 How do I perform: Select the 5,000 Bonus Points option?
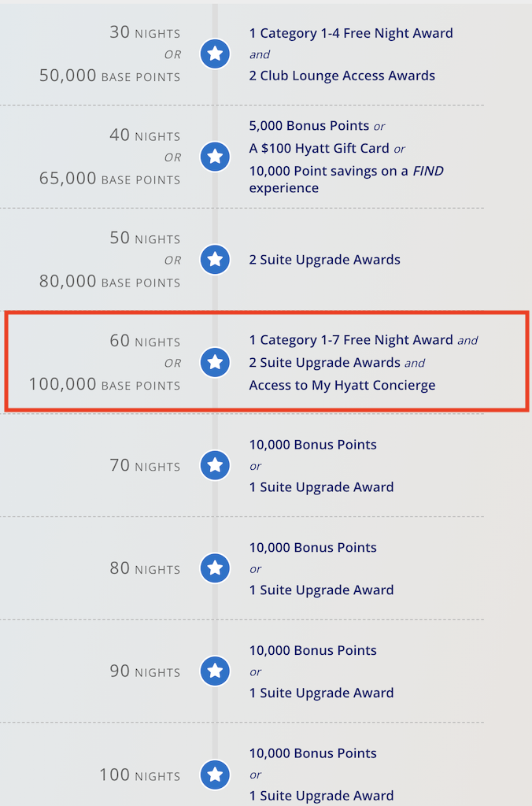click(309, 126)
